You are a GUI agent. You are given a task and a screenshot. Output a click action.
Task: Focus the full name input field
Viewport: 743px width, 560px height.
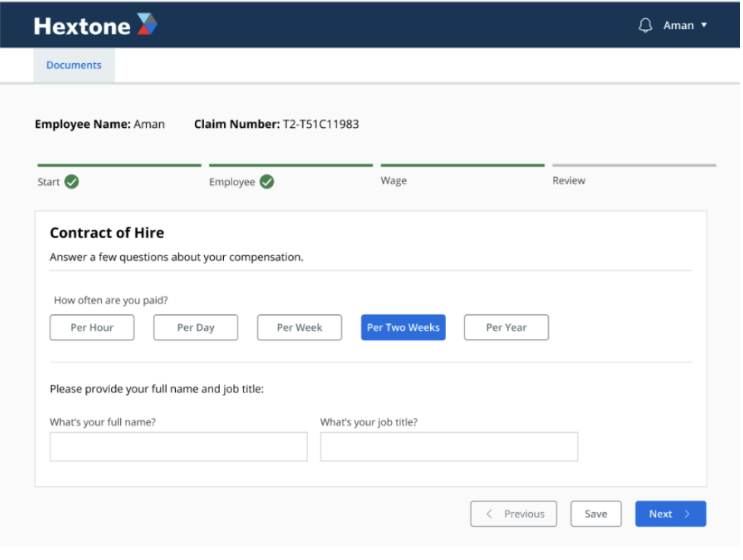(178, 447)
